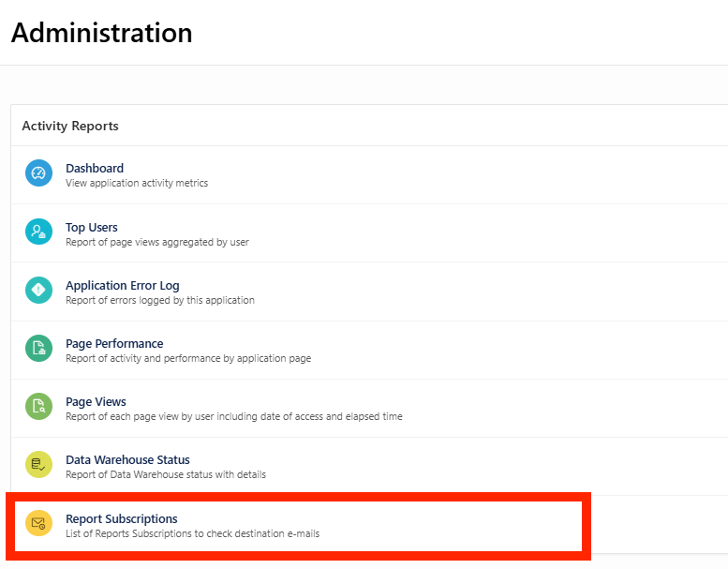
Task: Click the Application Error Log diamond icon
Action: [38, 290]
